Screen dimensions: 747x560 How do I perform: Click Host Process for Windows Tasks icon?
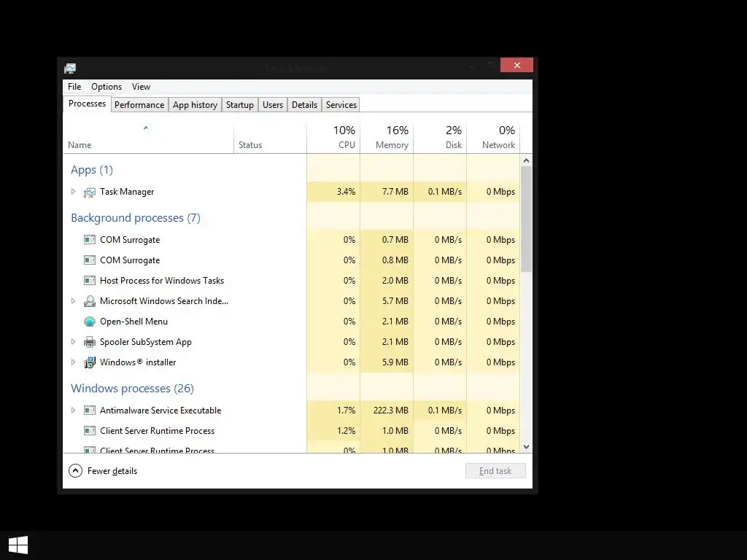click(90, 281)
